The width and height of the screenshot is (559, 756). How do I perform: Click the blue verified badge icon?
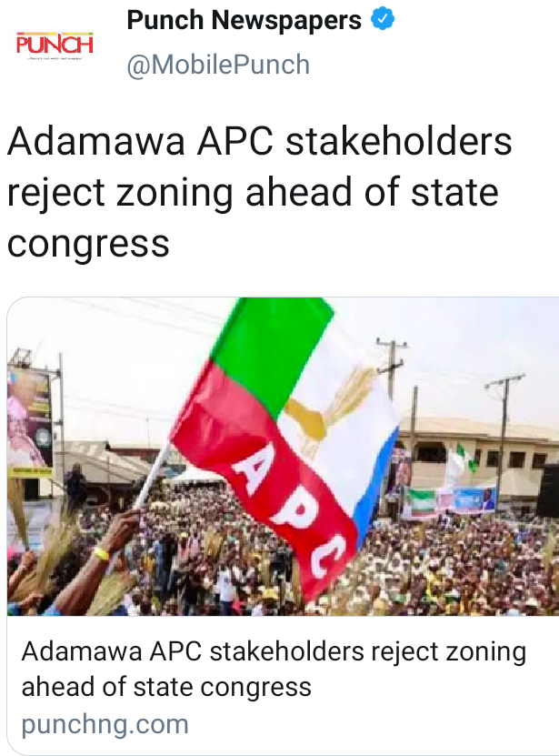[x=383, y=20]
